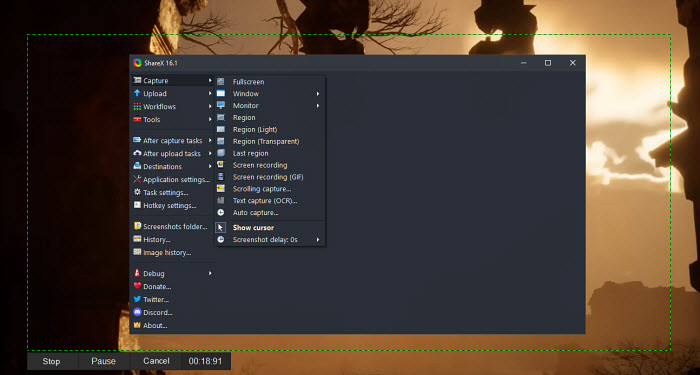Click the Monitor capture icon

[221, 105]
